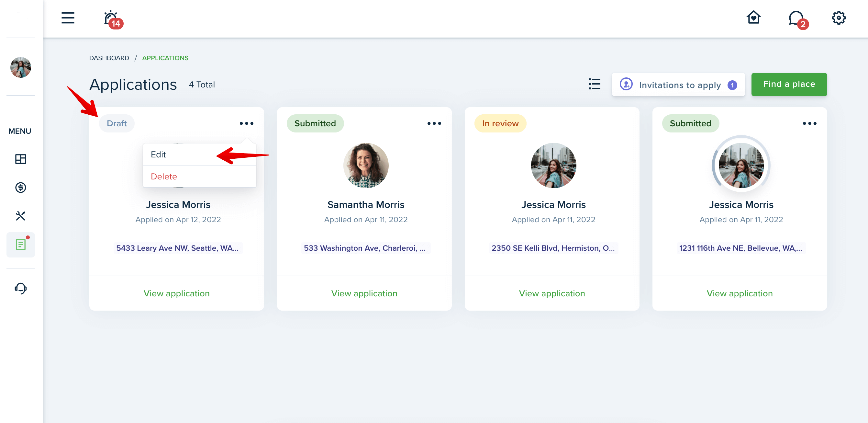868x423 pixels.
Task: Choose Delete from the dropdown
Action: (199, 177)
